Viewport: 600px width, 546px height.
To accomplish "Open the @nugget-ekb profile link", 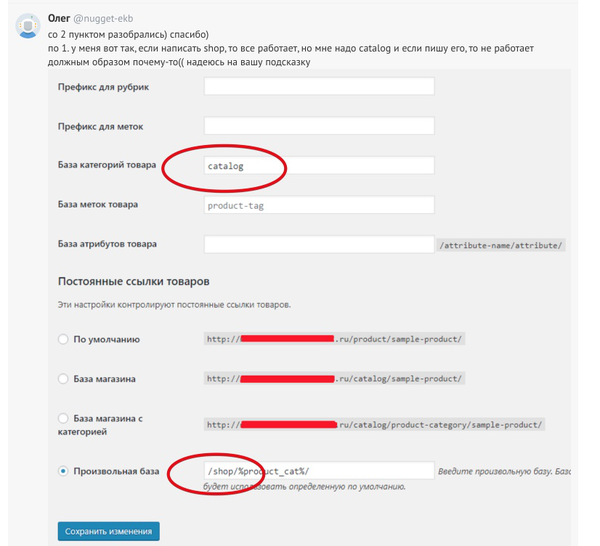I will click(103, 18).
